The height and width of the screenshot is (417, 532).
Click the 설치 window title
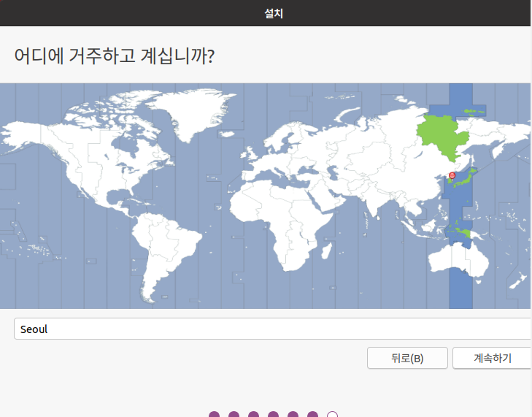[x=274, y=13]
